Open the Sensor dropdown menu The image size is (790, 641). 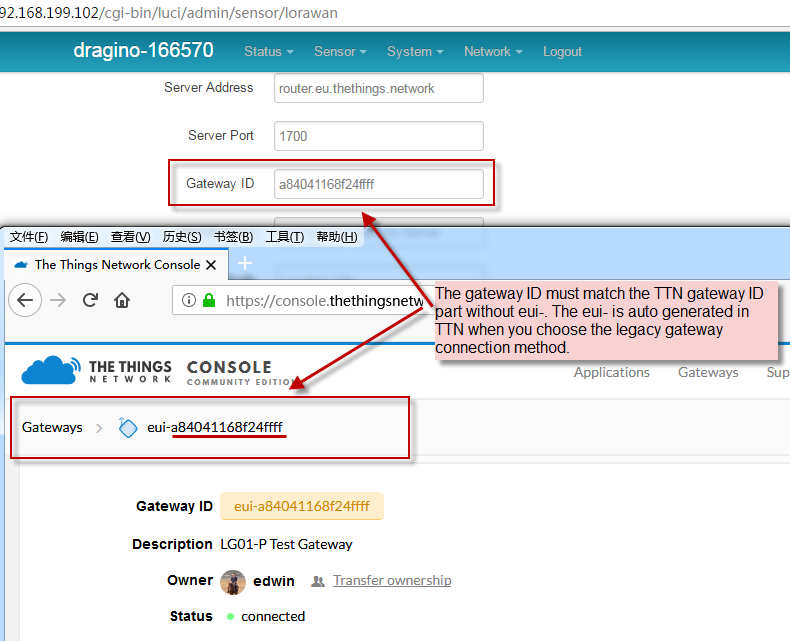[340, 51]
